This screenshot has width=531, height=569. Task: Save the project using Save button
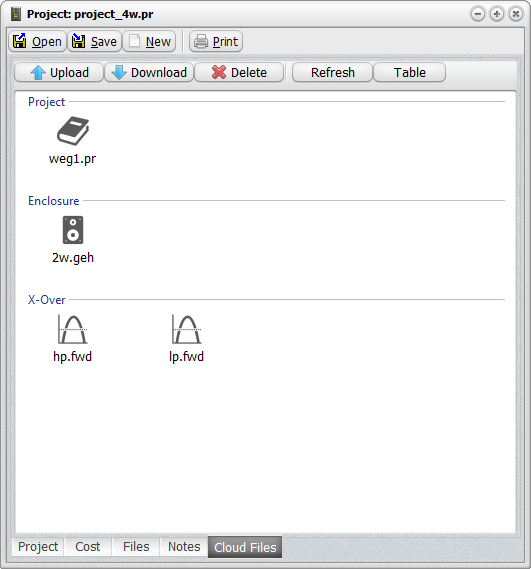(x=94, y=41)
